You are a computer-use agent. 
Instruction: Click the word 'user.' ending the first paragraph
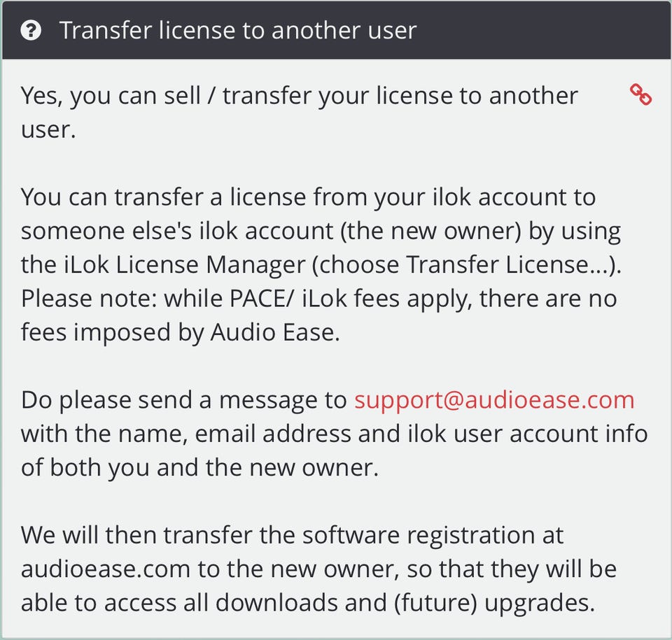(x=48, y=129)
